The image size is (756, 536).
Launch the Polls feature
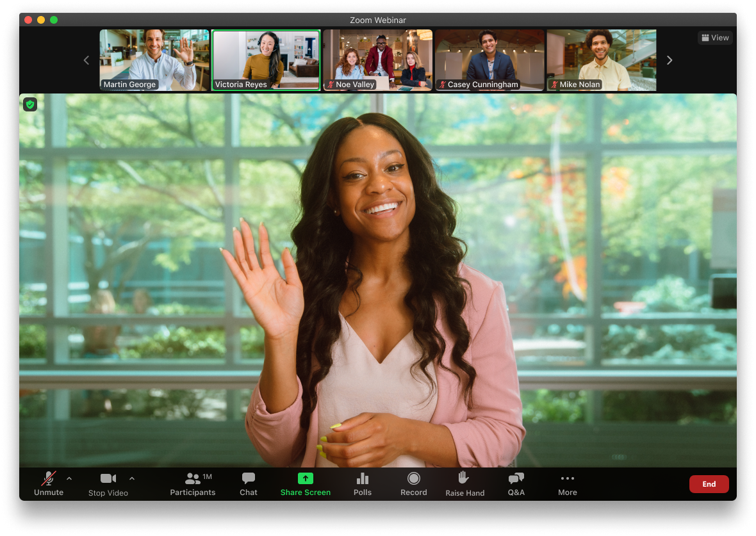click(362, 483)
